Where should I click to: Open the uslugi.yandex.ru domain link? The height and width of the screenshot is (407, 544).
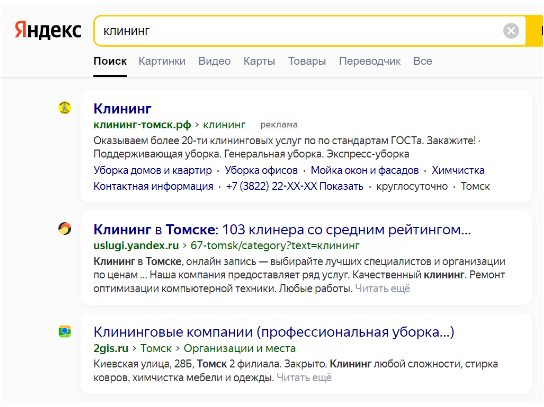pyautogui.click(x=136, y=245)
